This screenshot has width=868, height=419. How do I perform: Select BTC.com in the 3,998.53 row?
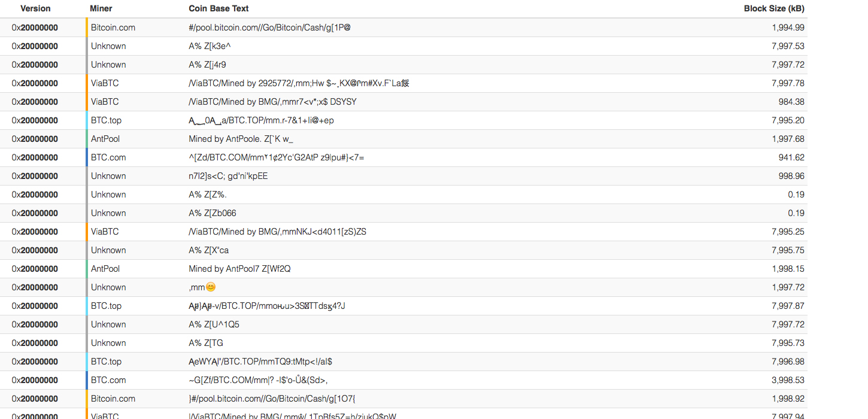coord(108,380)
